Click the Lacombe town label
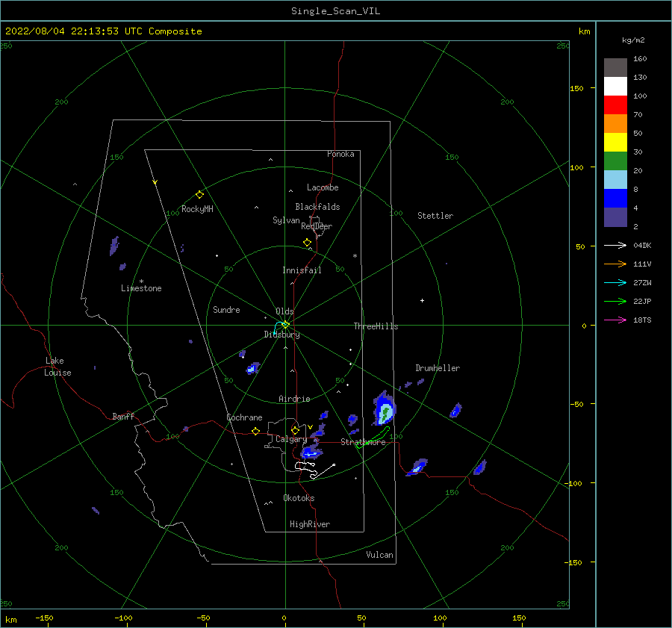672x628 pixels. coord(323,187)
